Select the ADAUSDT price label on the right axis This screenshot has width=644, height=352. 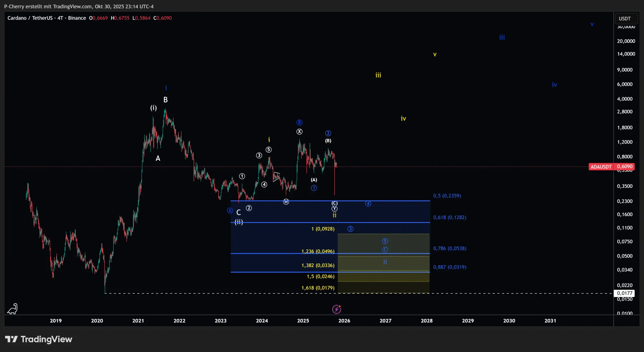point(601,167)
